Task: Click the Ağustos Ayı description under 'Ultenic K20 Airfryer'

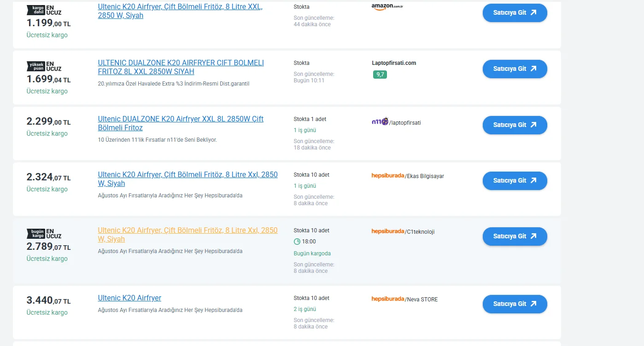Action: click(x=170, y=310)
